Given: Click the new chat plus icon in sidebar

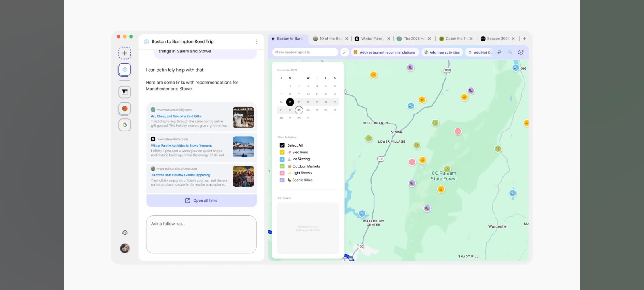Looking at the screenshot, I should pyautogui.click(x=125, y=53).
